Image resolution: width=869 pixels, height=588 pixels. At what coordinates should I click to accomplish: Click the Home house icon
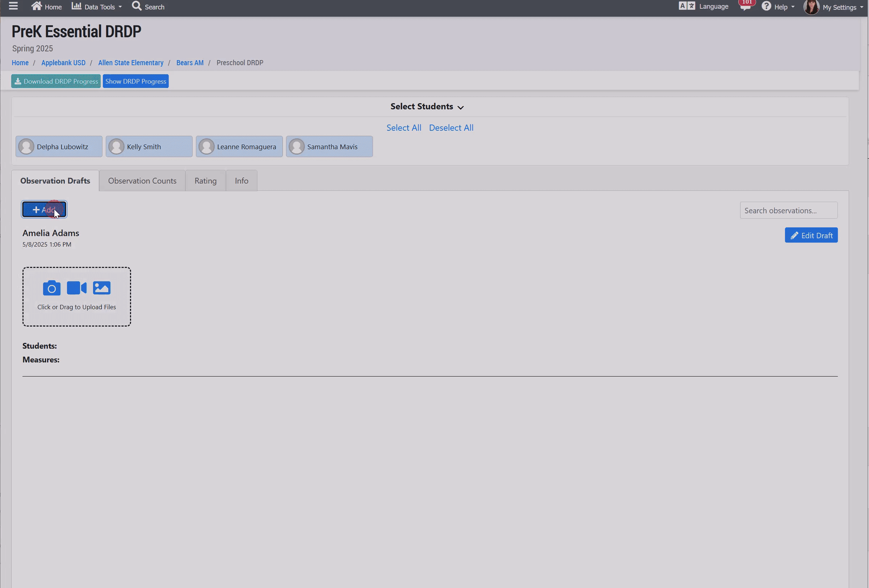pyautogui.click(x=36, y=6)
